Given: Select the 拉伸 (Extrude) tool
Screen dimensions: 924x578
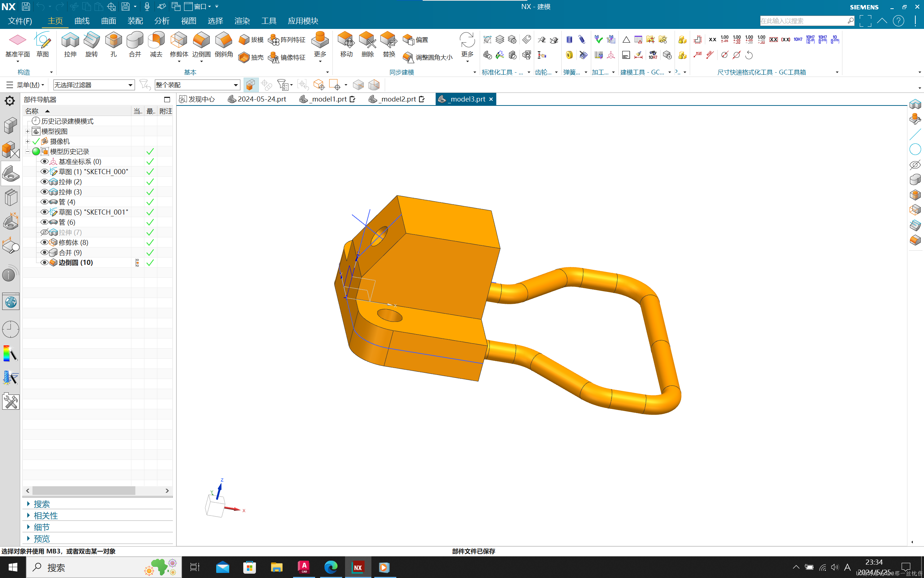Looking at the screenshot, I should [x=70, y=45].
